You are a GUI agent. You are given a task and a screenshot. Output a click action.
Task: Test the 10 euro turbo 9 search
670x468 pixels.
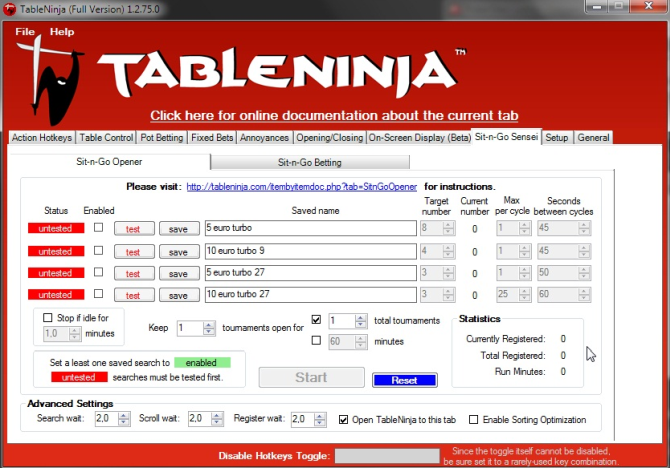click(134, 252)
